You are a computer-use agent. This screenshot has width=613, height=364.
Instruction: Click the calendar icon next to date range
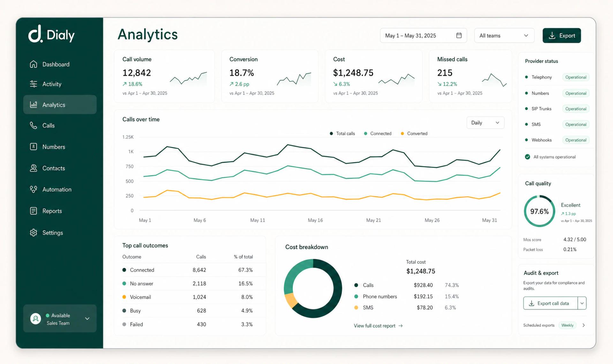[459, 35]
